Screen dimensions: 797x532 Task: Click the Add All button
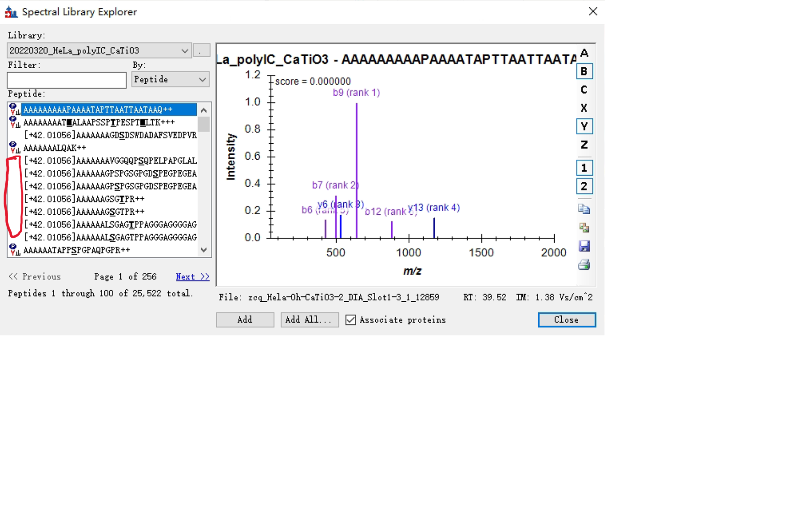pos(309,320)
